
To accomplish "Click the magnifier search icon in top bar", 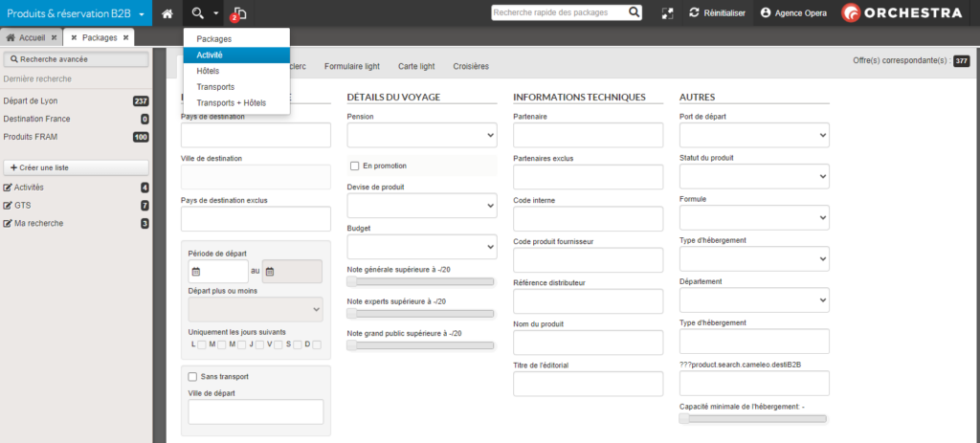I will click(198, 13).
